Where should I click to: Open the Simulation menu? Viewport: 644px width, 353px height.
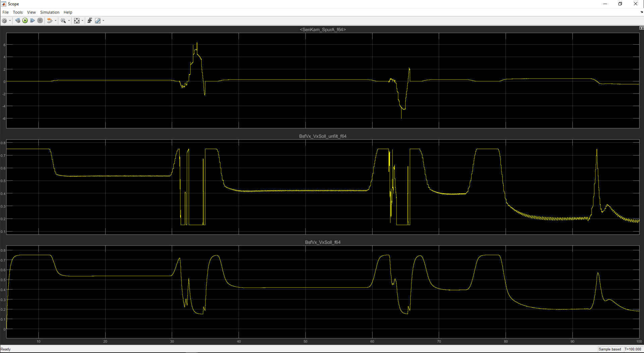click(50, 12)
